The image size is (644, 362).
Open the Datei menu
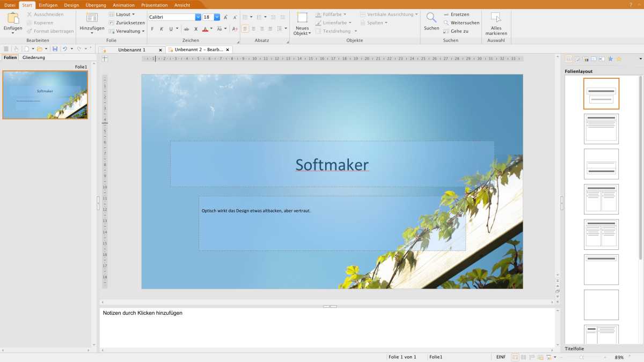click(x=10, y=5)
